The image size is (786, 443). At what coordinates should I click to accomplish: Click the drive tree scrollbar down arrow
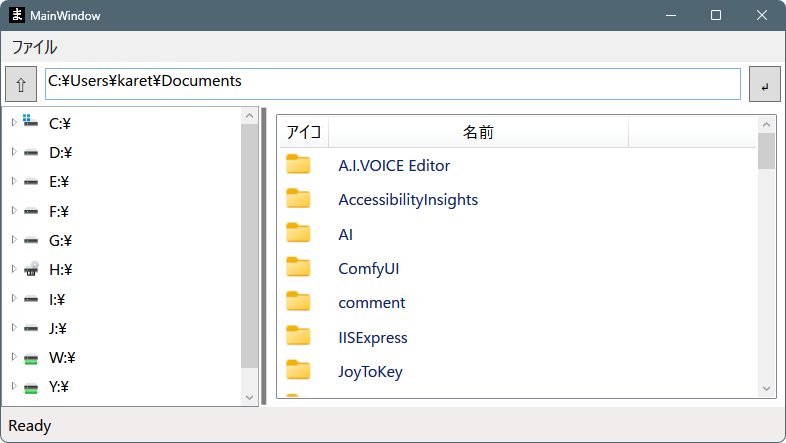[249, 398]
